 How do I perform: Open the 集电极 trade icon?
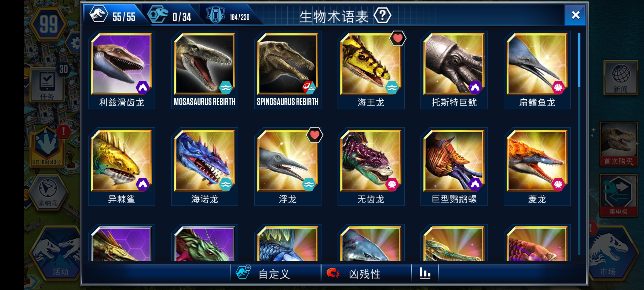(619, 195)
